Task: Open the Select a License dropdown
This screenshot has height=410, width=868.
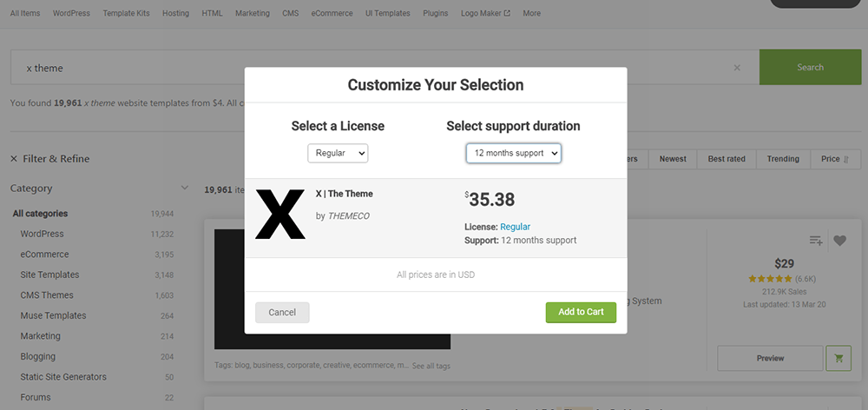Action: (x=338, y=153)
